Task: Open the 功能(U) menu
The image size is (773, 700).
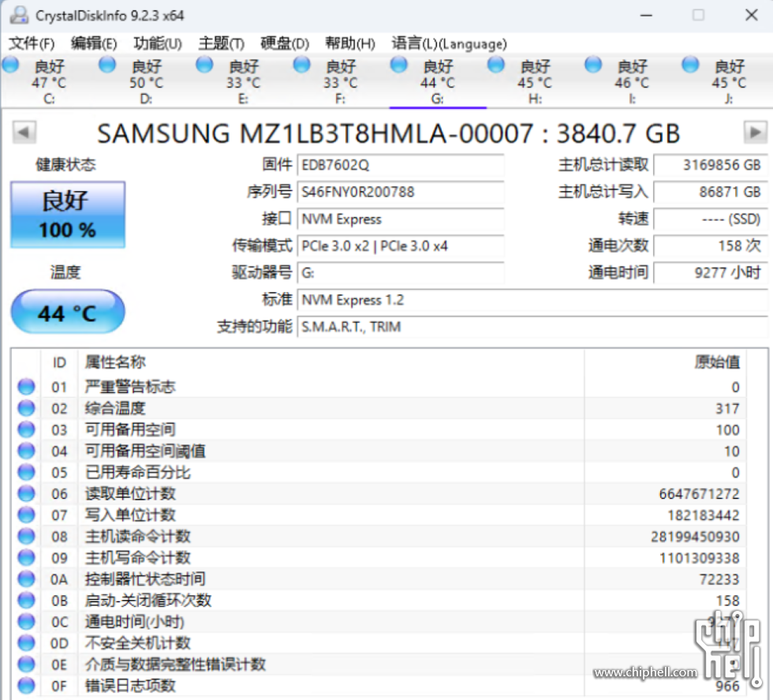Action: click(158, 44)
